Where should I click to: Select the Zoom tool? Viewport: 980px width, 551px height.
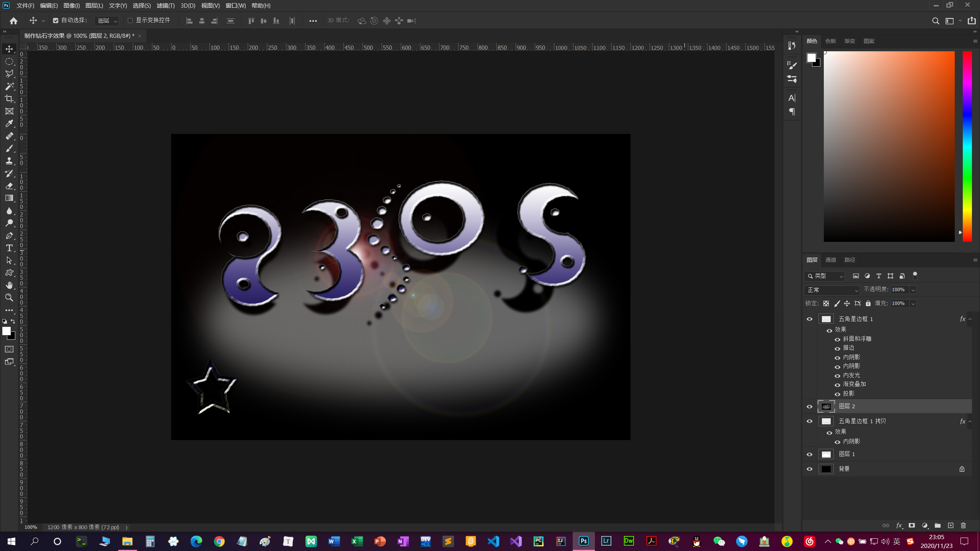pyautogui.click(x=9, y=298)
